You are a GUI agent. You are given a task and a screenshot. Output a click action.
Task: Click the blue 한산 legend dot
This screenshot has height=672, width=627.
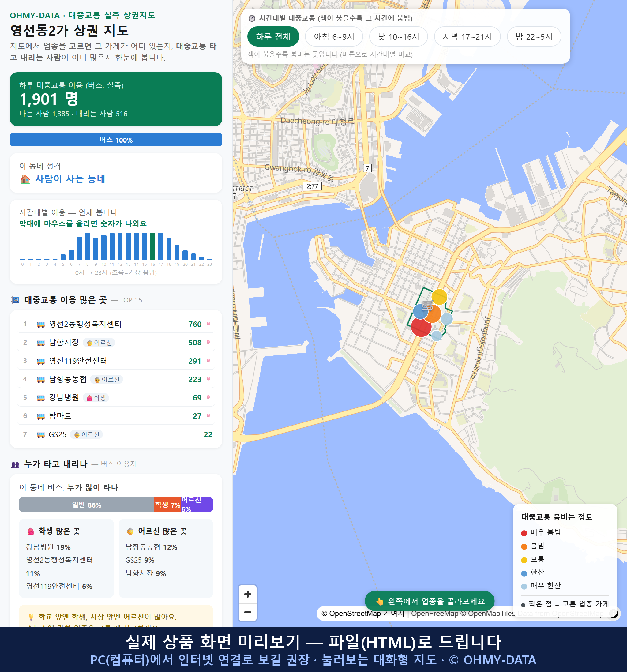(524, 573)
